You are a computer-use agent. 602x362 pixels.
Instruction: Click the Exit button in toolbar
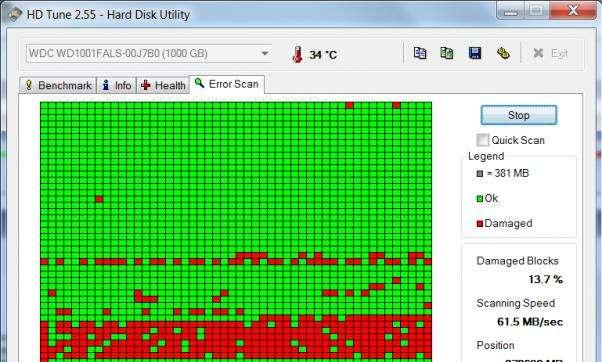pyautogui.click(x=551, y=53)
